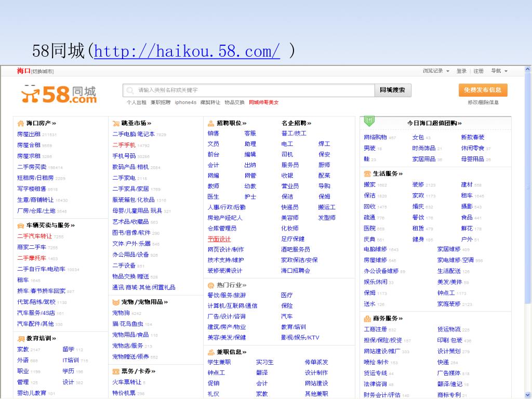Image resolution: width=532 pixels, height=399 pixels.
Task: Open the 电脑维修 service link
Action: coord(376,249)
